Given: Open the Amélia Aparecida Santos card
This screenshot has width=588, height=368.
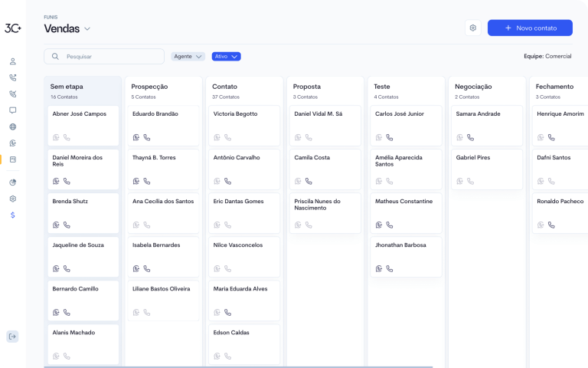Looking at the screenshot, I should click(406, 169).
